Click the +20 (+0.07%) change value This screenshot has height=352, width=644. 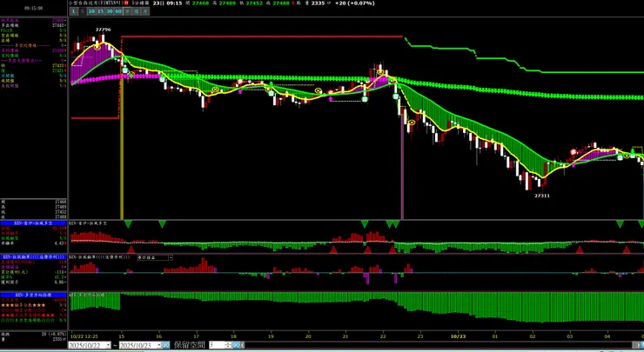(355, 3)
